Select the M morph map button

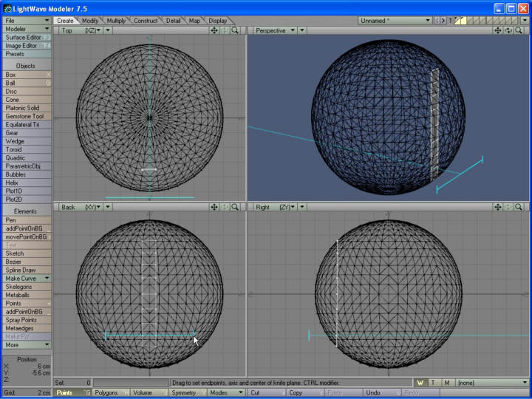click(x=447, y=383)
